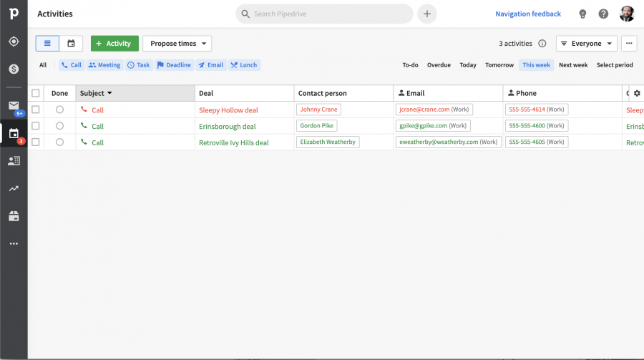Open the Propose times dropdown

177,43
